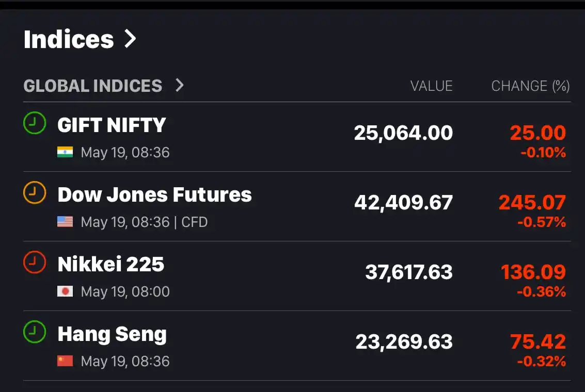Tap the US flag under Dow Jones Futures
The height and width of the screenshot is (392, 585).
(65, 222)
